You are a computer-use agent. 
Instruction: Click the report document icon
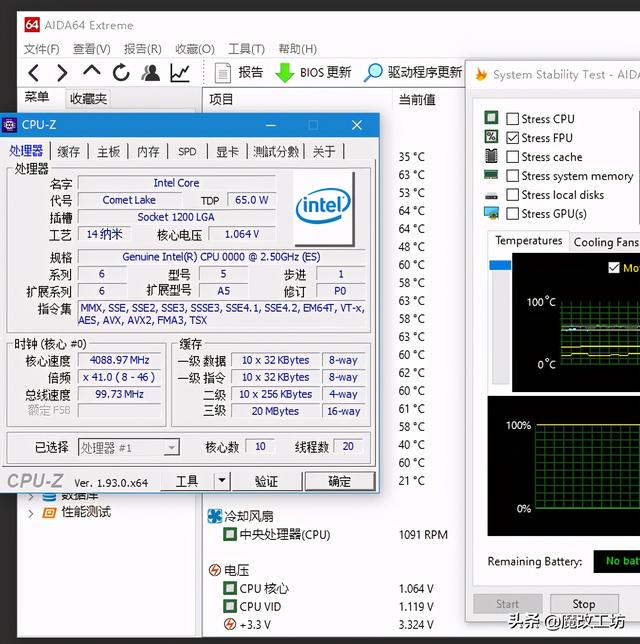(x=223, y=73)
